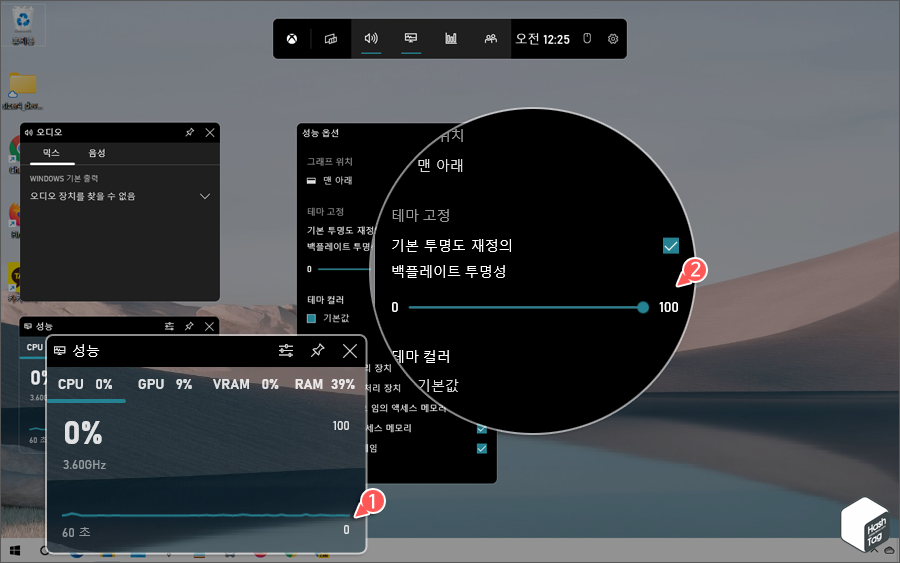Click the CPU tab on small background 성능 widget

point(34,347)
